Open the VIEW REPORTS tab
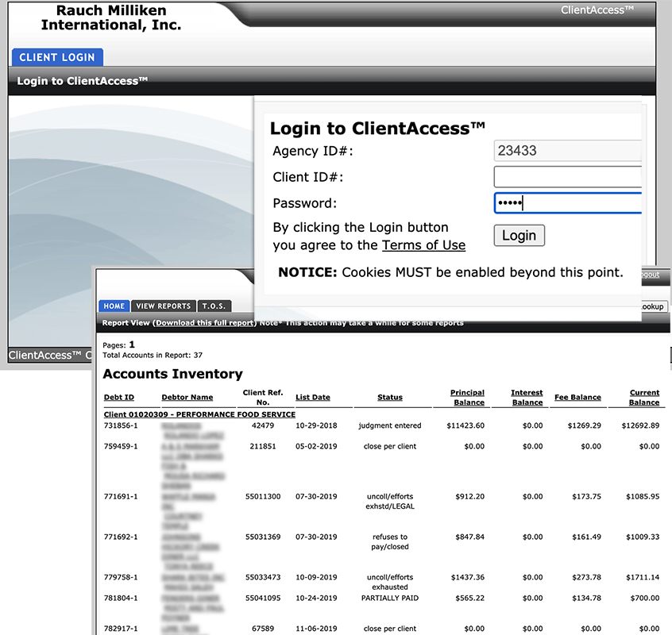The width and height of the screenshot is (672, 635). pos(163,306)
